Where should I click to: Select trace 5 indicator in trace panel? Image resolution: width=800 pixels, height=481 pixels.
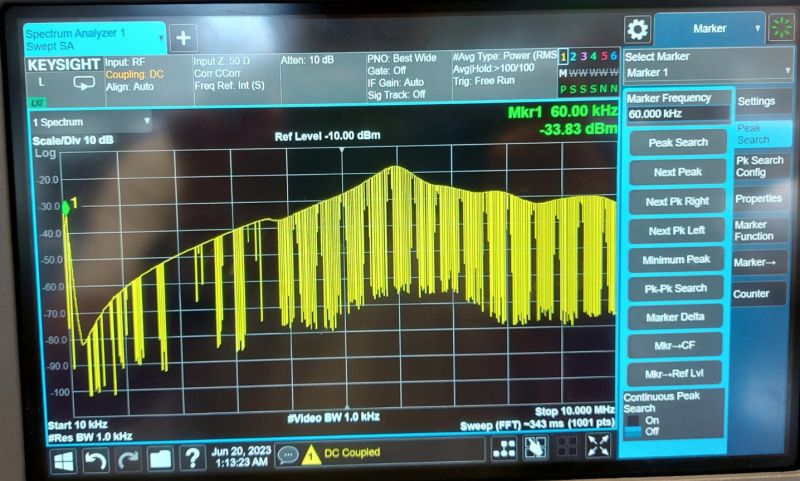[604, 56]
